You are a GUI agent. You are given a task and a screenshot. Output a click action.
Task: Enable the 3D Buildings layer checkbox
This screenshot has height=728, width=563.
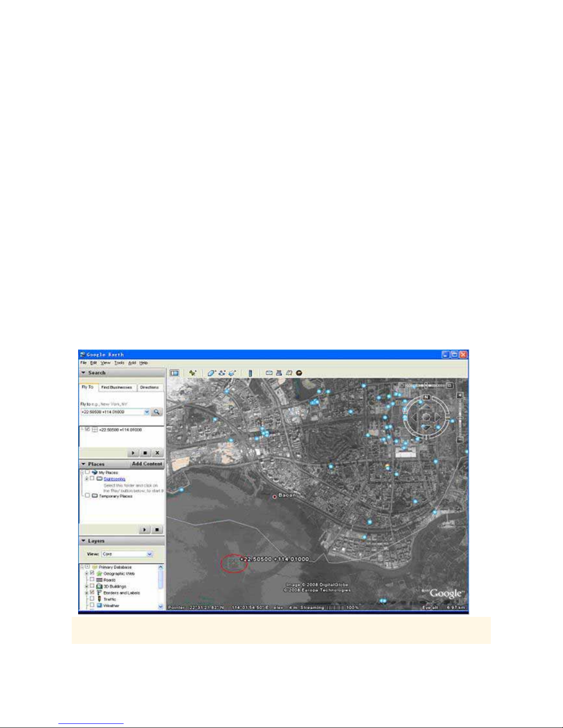(92, 586)
